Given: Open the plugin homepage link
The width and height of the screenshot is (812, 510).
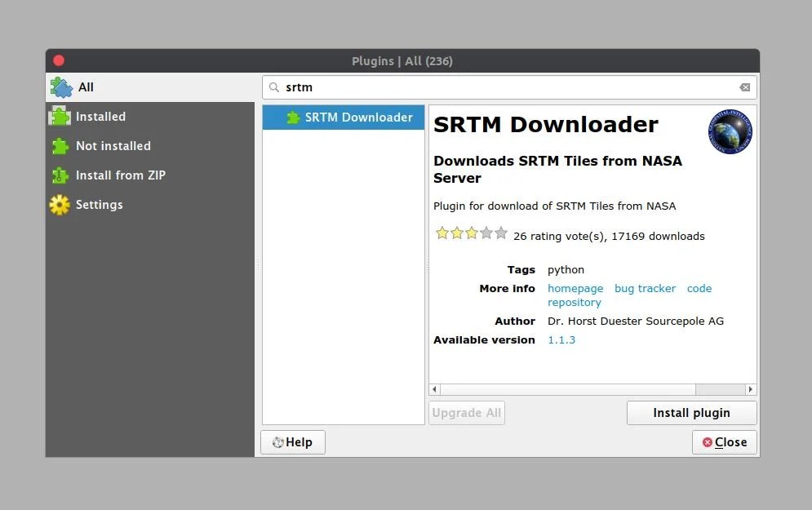Looking at the screenshot, I should [575, 288].
